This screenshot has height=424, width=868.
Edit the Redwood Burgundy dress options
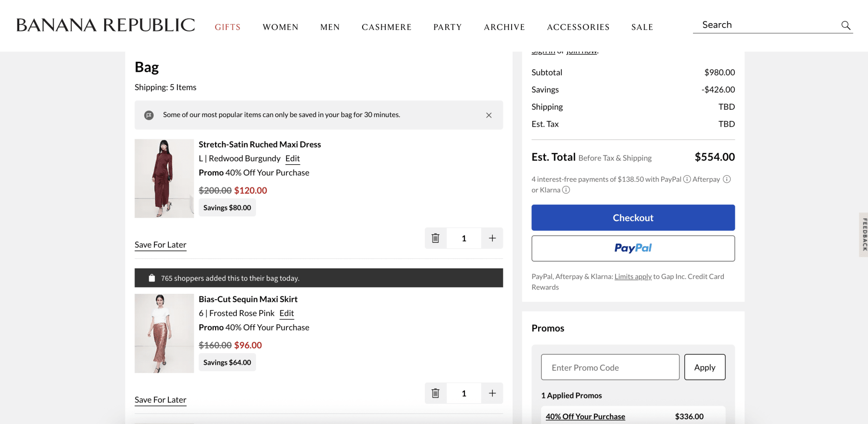pyautogui.click(x=293, y=159)
